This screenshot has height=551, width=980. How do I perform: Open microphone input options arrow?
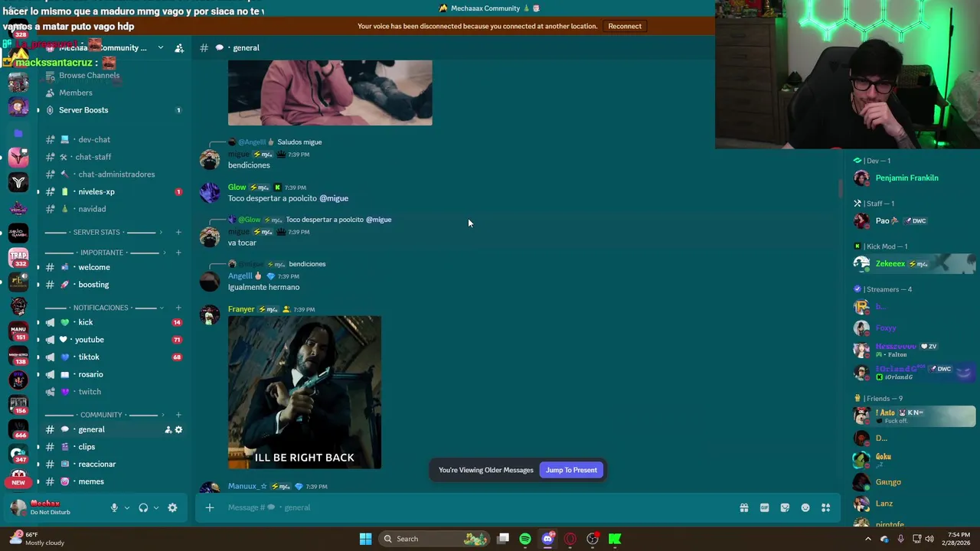pyautogui.click(x=127, y=507)
